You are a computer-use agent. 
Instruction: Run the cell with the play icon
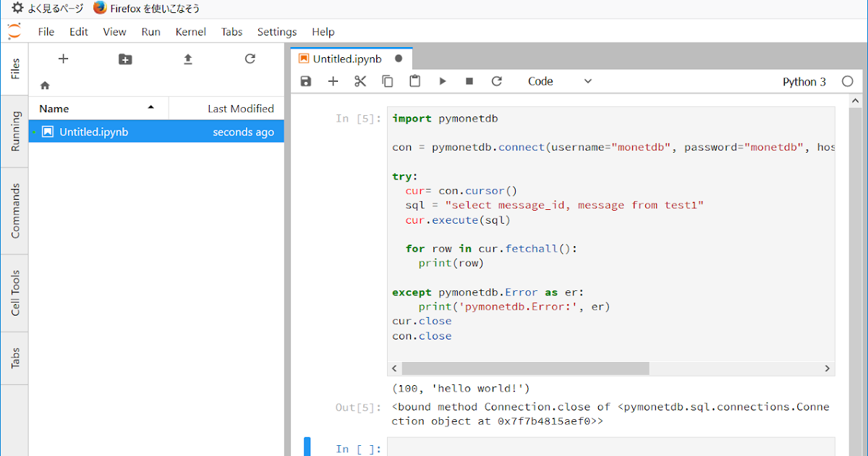442,81
